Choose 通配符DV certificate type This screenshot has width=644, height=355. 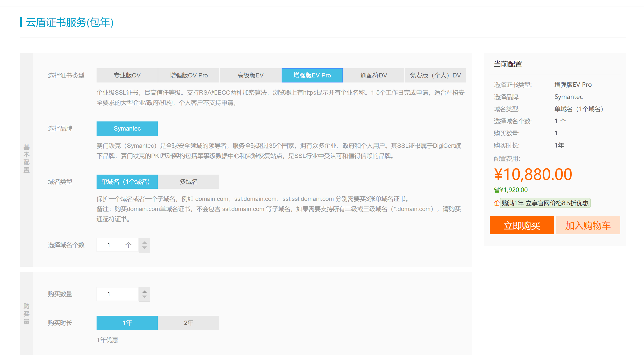point(374,75)
